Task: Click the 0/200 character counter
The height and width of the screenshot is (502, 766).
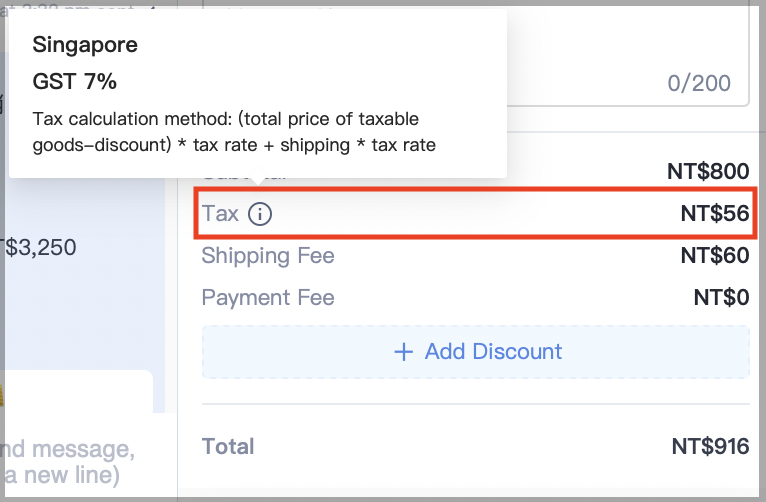Action: pyautogui.click(x=699, y=83)
